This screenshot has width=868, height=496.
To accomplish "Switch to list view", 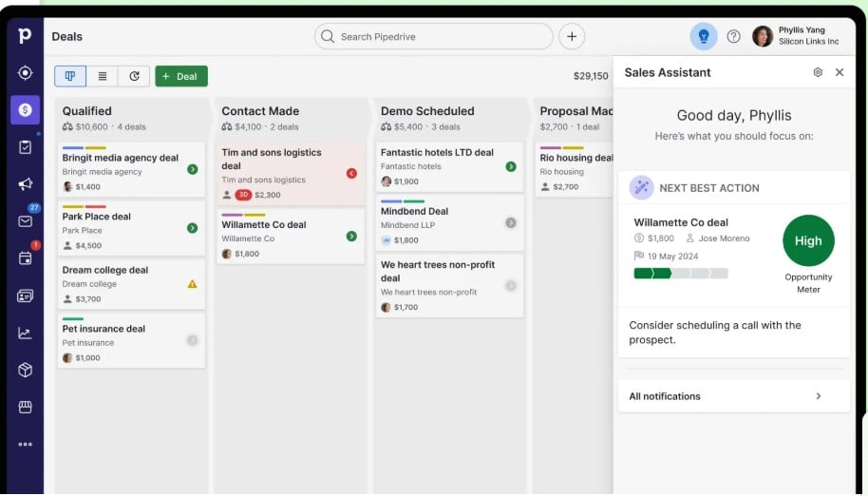I will pyautogui.click(x=103, y=76).
